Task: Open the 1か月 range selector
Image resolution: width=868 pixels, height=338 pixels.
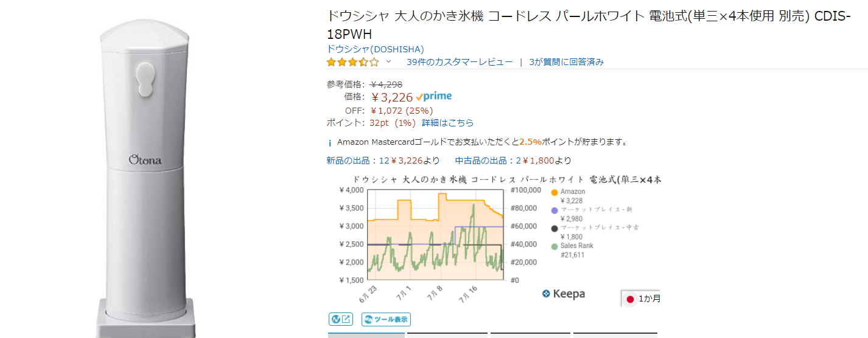Action: [642, 298]
